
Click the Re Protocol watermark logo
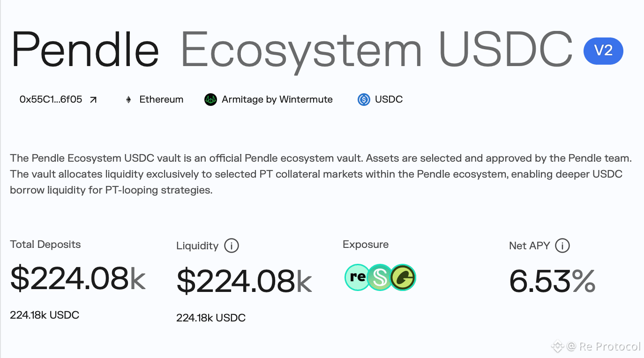click(596, 347)
